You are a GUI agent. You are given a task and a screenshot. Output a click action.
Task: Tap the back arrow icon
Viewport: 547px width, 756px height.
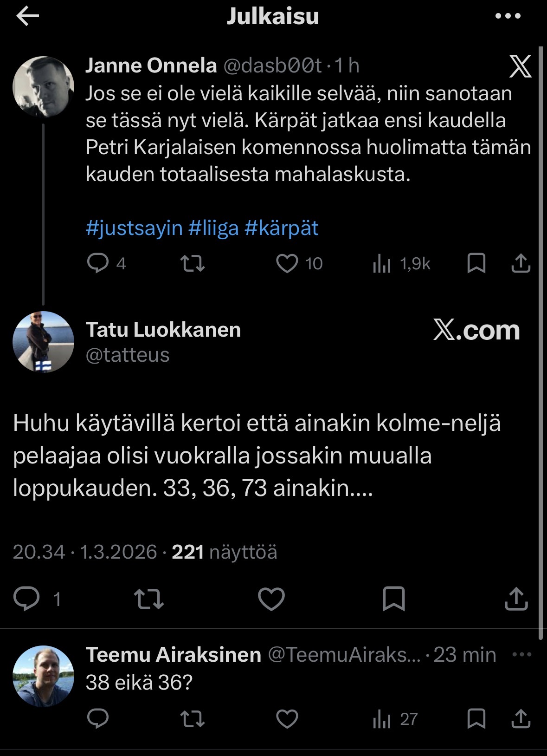(x=27, y=17)
